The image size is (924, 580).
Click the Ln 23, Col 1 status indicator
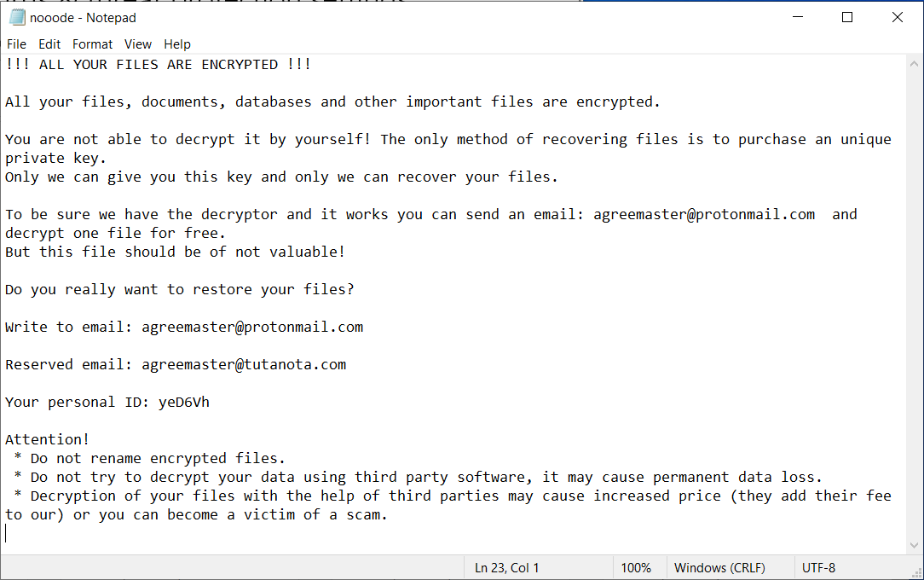[x=506, y=568]
